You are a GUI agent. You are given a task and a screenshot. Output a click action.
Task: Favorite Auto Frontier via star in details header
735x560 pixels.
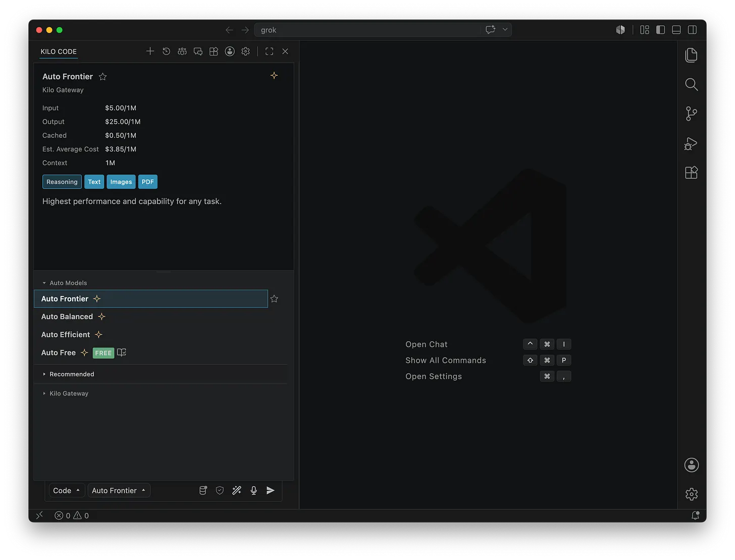[x=103, y=77]
